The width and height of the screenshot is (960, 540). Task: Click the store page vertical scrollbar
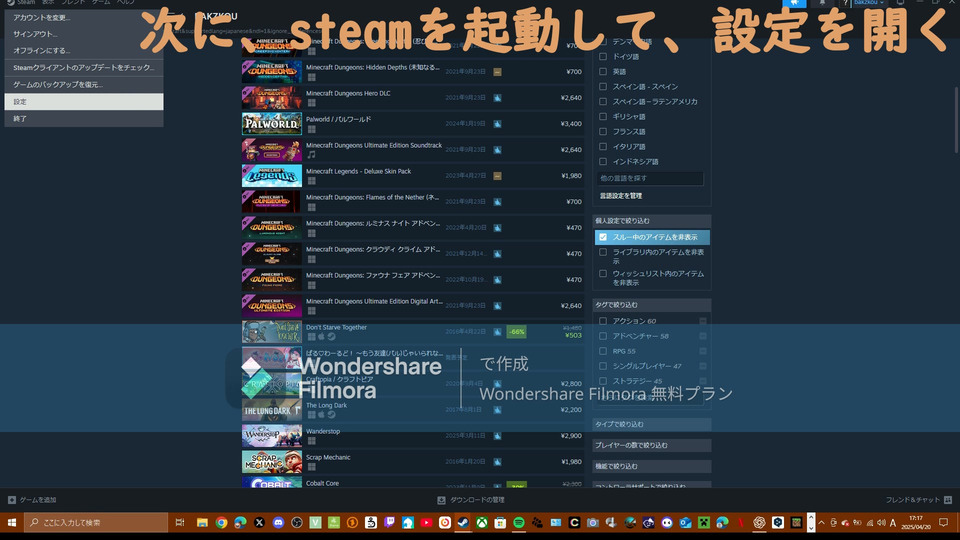(956, 119)
